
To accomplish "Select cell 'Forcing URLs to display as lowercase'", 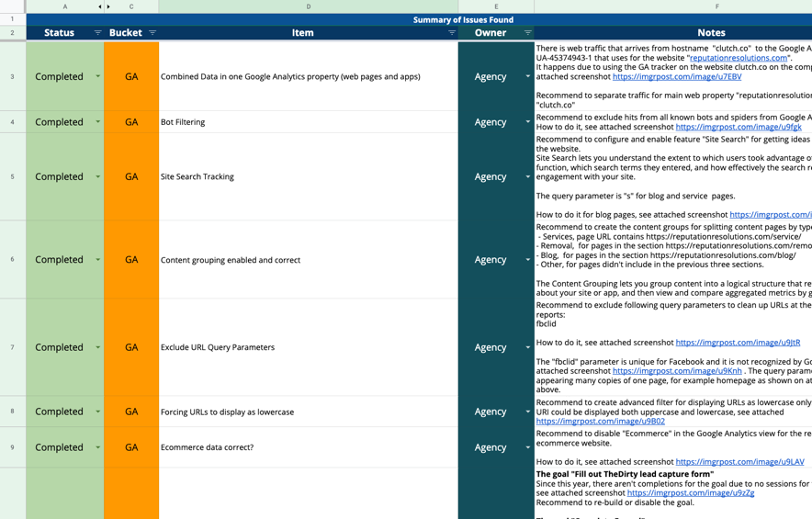I will 308,412.
